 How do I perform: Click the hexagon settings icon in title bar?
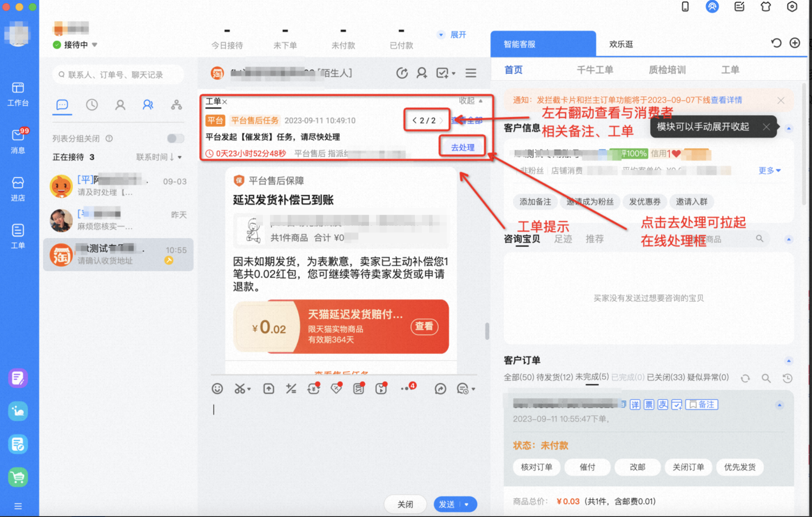point(792,7)
